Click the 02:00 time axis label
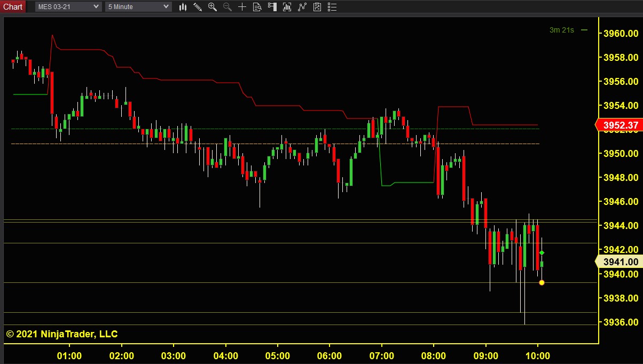Screen dimensions: 643x364 click(121, 356)
